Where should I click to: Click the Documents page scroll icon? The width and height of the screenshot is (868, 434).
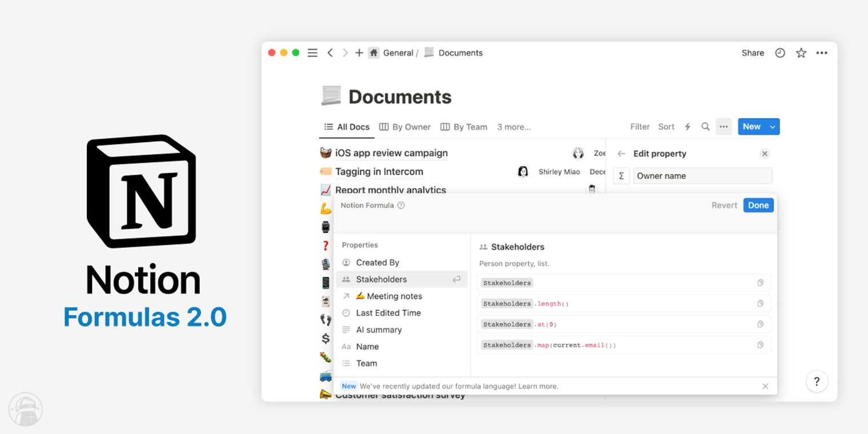click(x=331, y=96)
